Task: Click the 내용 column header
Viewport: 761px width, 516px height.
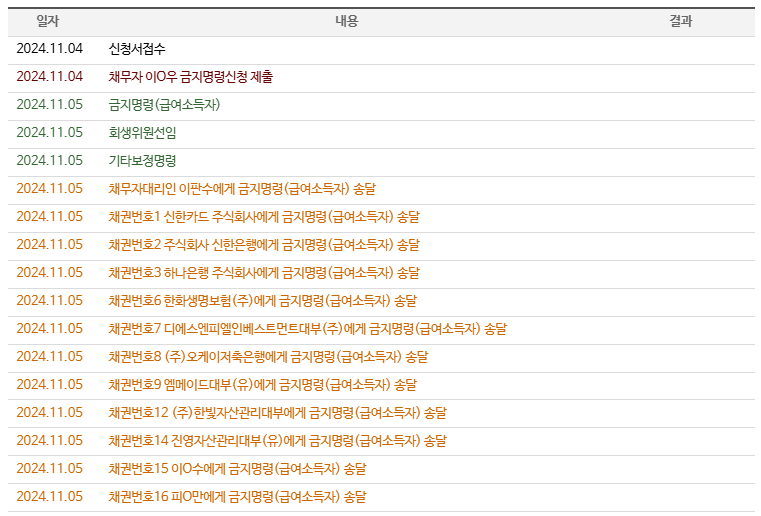Action: [x=347, y=21]
